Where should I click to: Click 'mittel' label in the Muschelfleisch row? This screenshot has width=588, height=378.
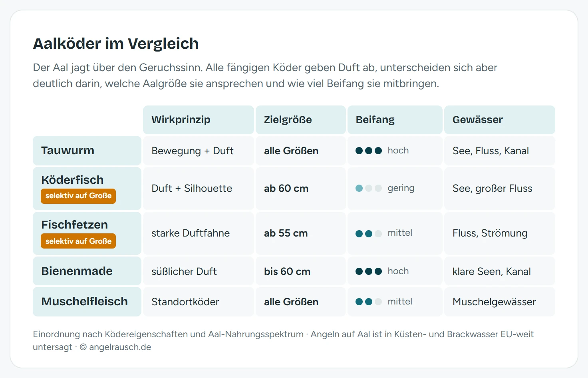400,301
